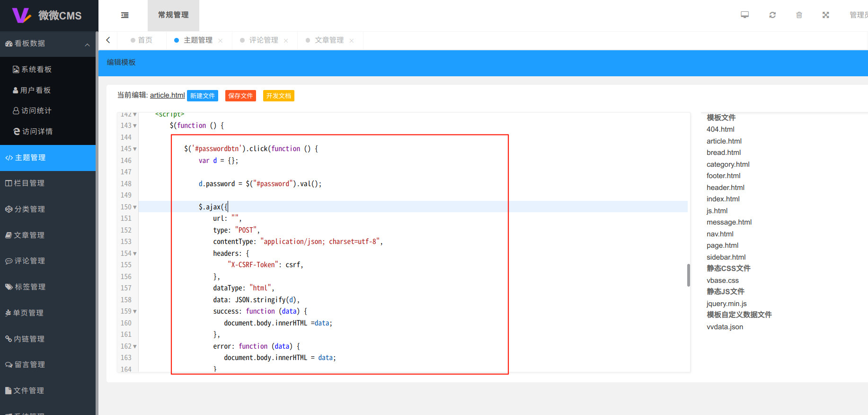Click the sidebar collapse menu icon
This screenshot has width=868, height=415.
(x=125, y=15)
